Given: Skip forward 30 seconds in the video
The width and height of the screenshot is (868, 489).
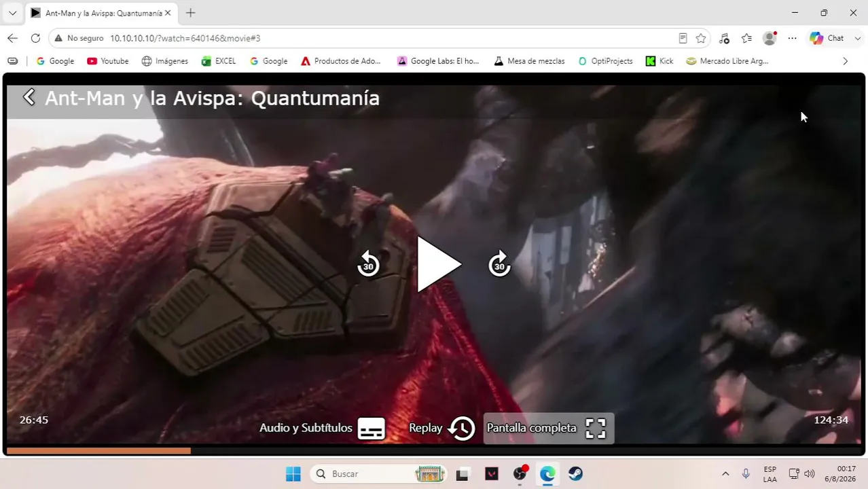Looking at the screenshot, I should pos(499,264).
